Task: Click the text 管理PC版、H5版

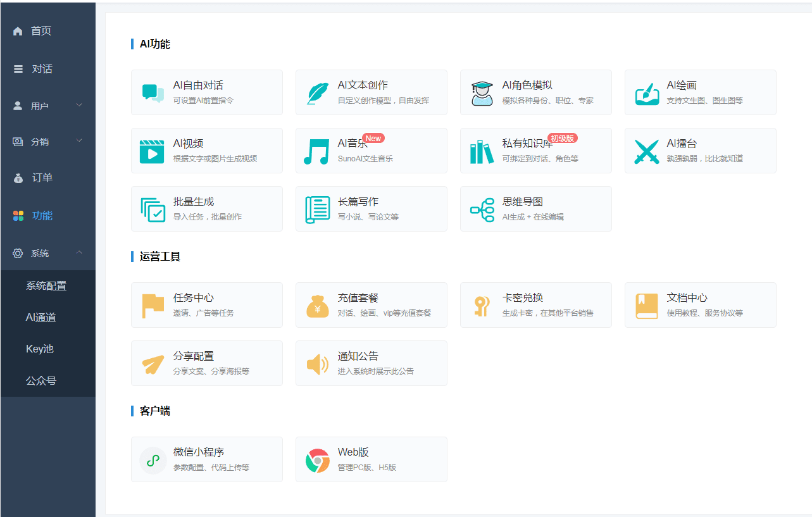Action: (x=367, y=468)
